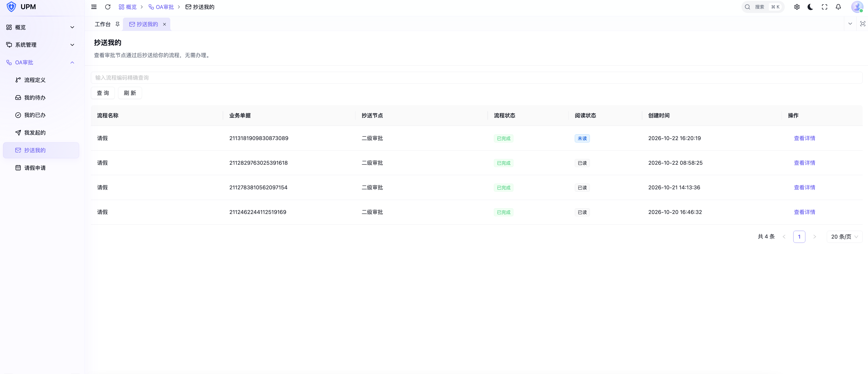Select 抄送我的 in the sidebar

[41, 150]
